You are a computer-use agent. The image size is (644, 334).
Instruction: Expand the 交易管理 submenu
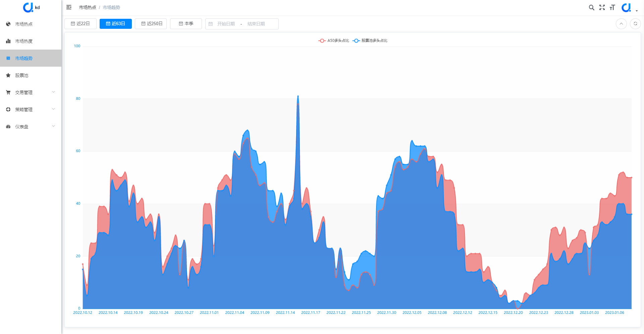point(31,92)
